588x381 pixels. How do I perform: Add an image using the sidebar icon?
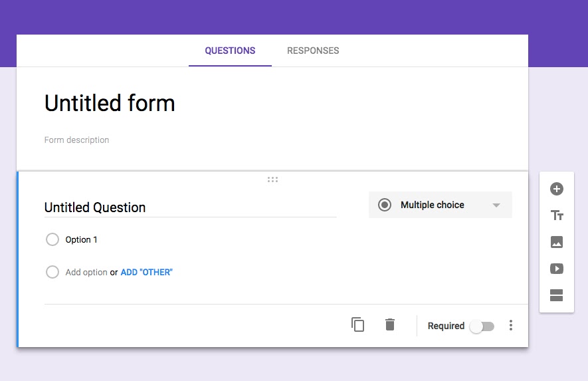557,242
